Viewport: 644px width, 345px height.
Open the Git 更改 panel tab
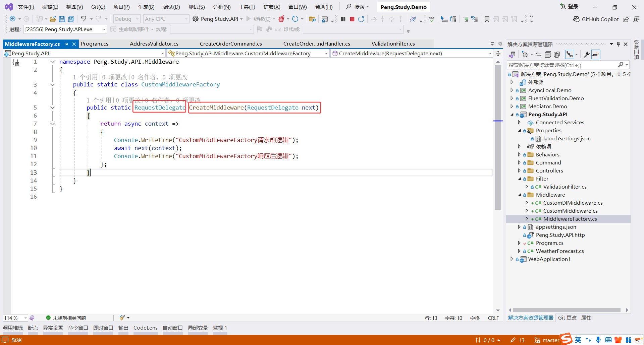tap(567, 318)
